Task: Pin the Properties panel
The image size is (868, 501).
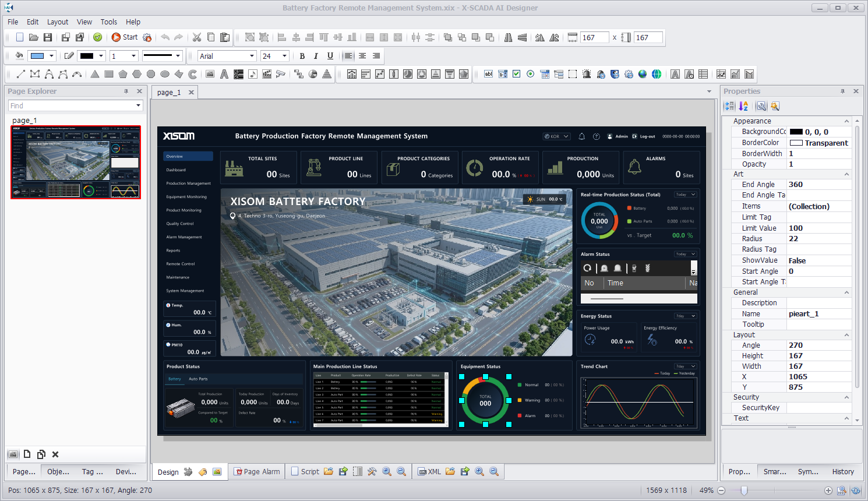Action: point(842,91)
